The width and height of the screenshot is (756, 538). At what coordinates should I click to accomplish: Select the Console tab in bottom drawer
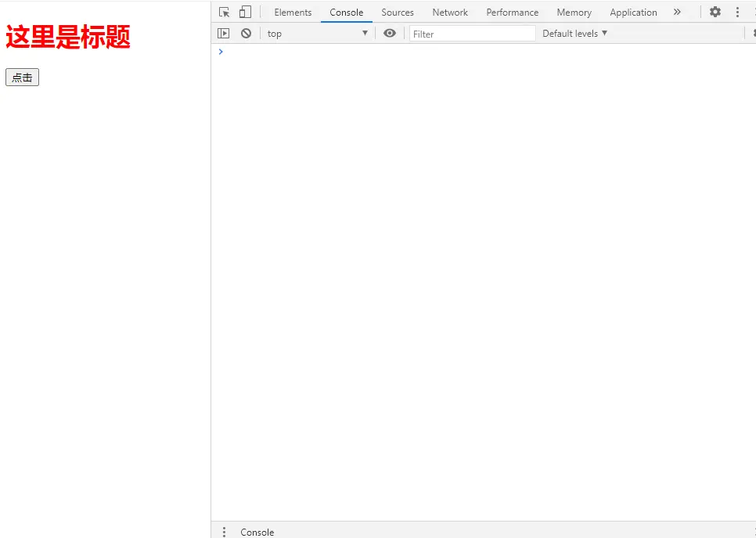(257, 532)
